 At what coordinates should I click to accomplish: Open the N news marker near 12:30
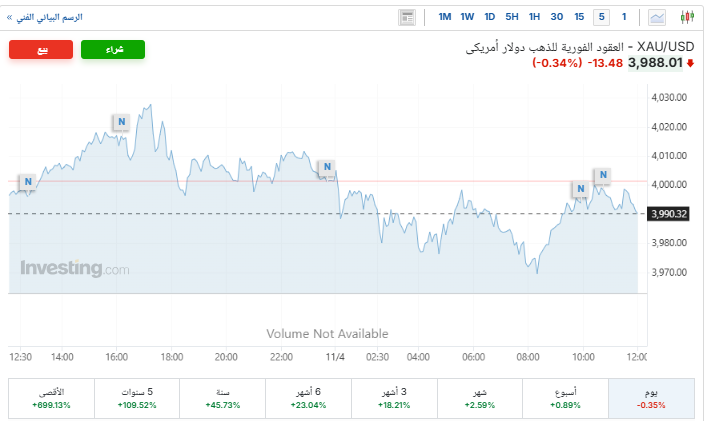coord(28,182)
